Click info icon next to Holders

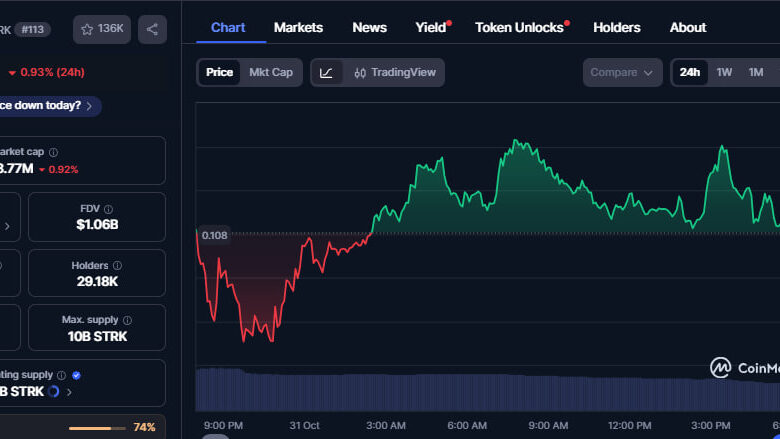click(117, 266)
